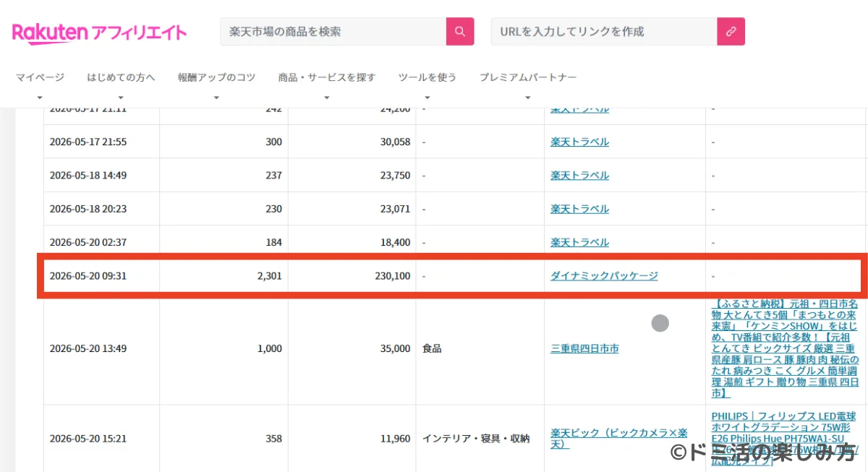Select the date cell 2026-05-18 14:49
This screenshot has width=868, height=472.
click(88, 175)
